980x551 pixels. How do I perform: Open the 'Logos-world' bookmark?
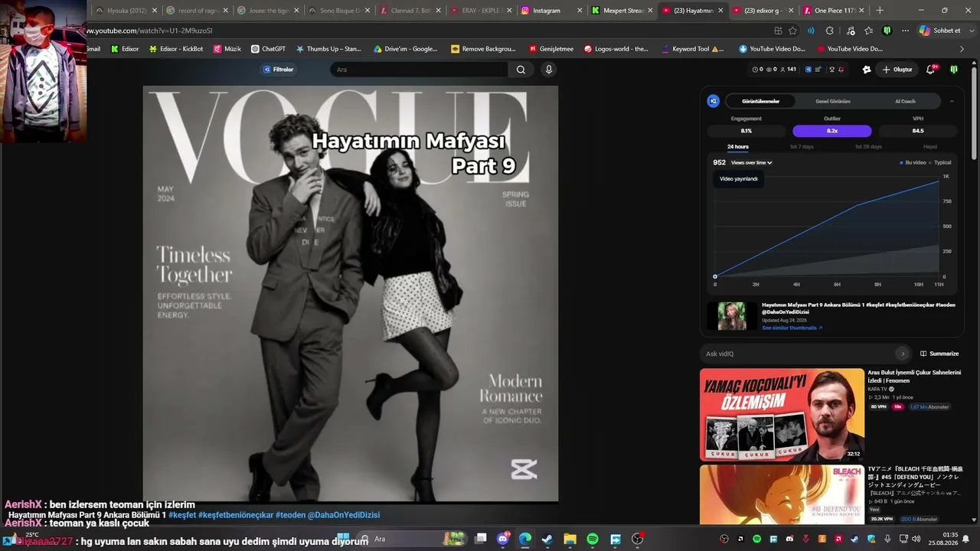pyautogui.click(x=615, y=49)
